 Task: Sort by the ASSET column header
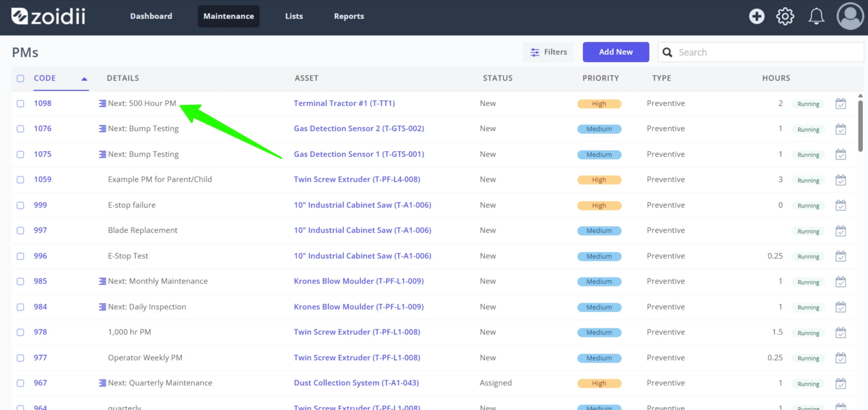(306, 78)
